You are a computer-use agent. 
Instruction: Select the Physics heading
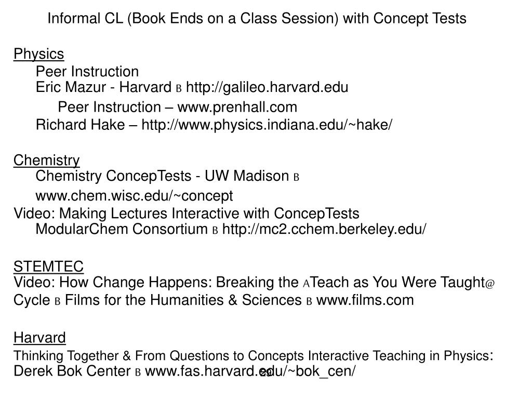38,54
